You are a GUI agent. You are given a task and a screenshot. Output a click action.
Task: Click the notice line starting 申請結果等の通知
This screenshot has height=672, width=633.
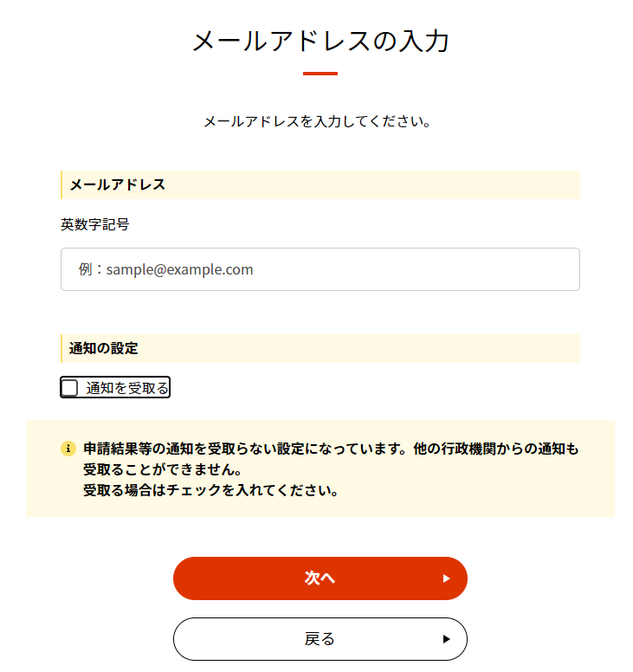331,449
